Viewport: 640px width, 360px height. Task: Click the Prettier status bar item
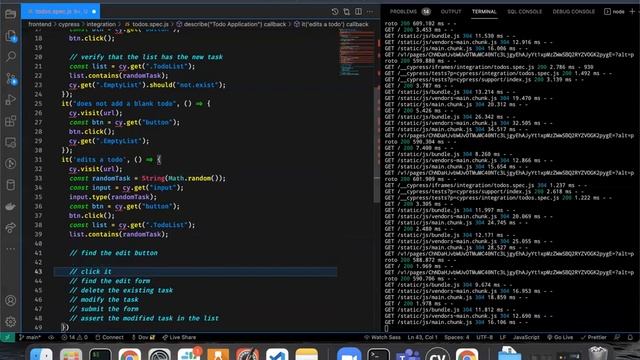[593, 337]
